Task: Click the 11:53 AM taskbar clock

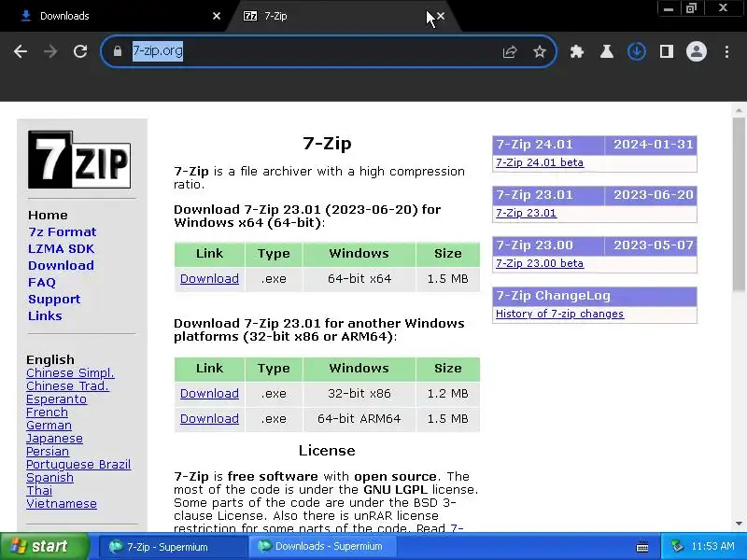Action: [712, 546]
